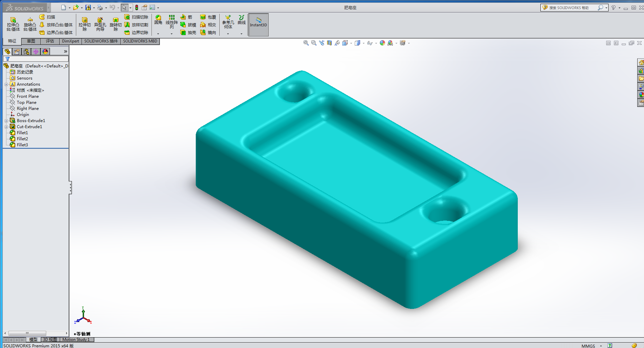
Task: Use the 边界切除 boundary cut tool
Action: pyautogui.click(x=136, y=32)
